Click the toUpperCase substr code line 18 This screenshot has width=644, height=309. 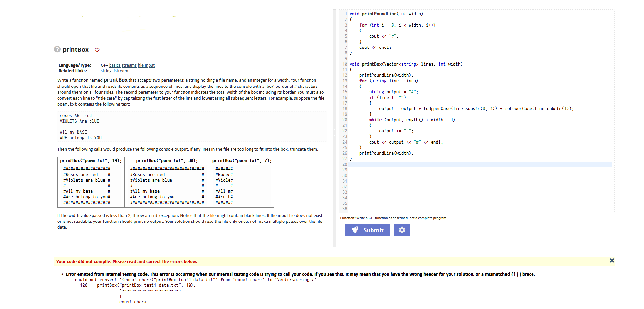tap(476, 108)
